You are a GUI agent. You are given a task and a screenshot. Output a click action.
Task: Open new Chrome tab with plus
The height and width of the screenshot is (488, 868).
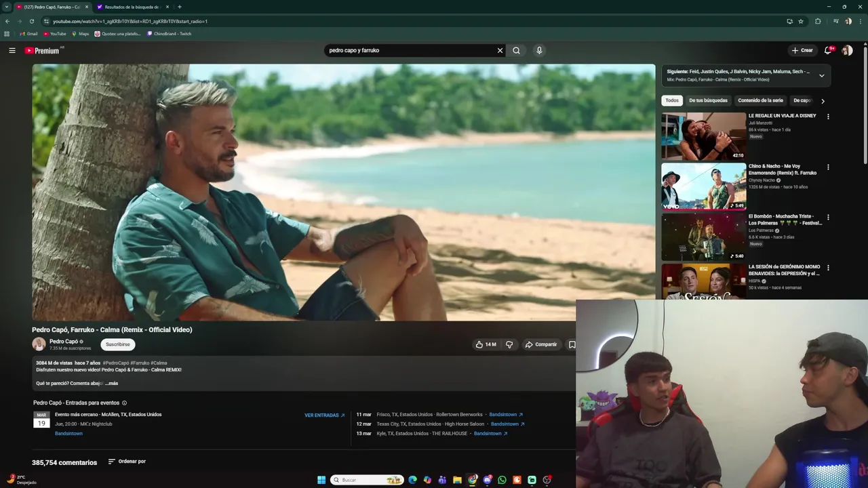[x=179, y=7]
